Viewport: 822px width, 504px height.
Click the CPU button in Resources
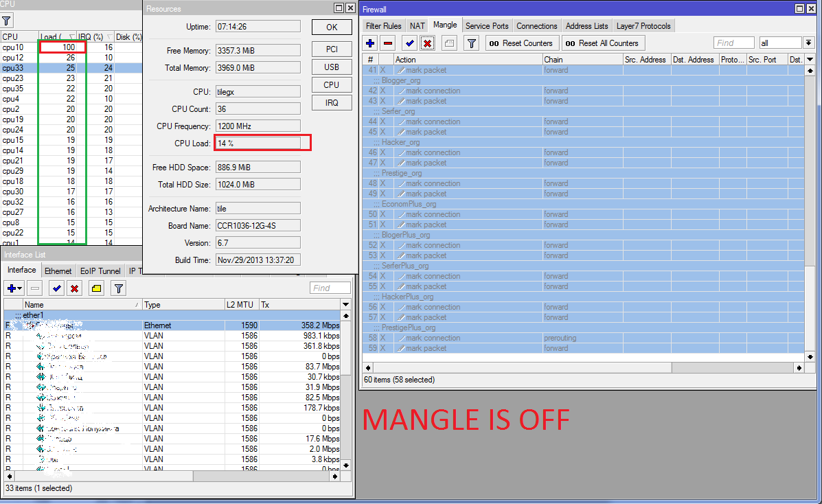[331, 85]
